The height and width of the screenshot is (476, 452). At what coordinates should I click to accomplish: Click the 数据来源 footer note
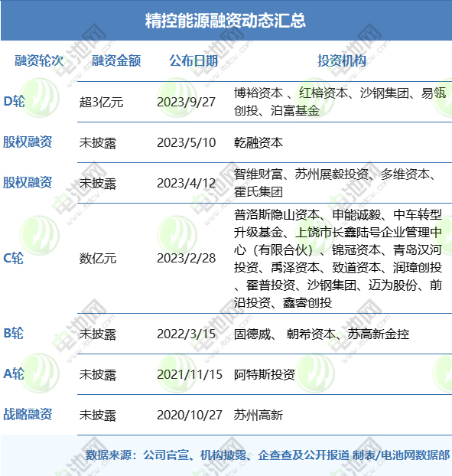(268, 455)
